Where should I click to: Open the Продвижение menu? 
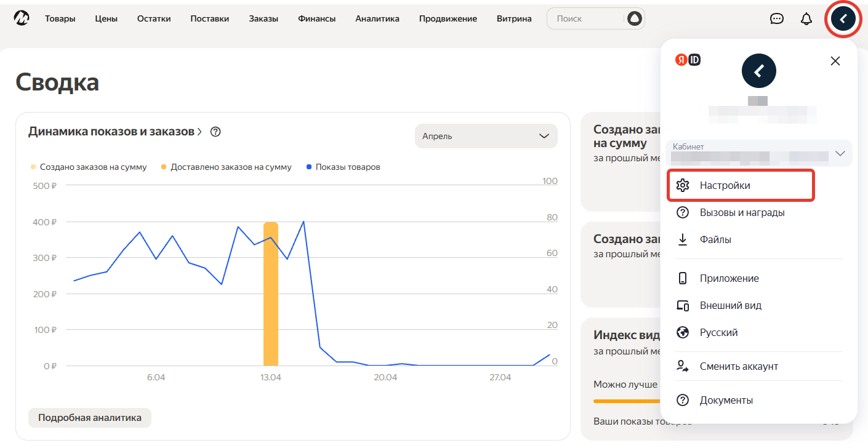(448, 18)
